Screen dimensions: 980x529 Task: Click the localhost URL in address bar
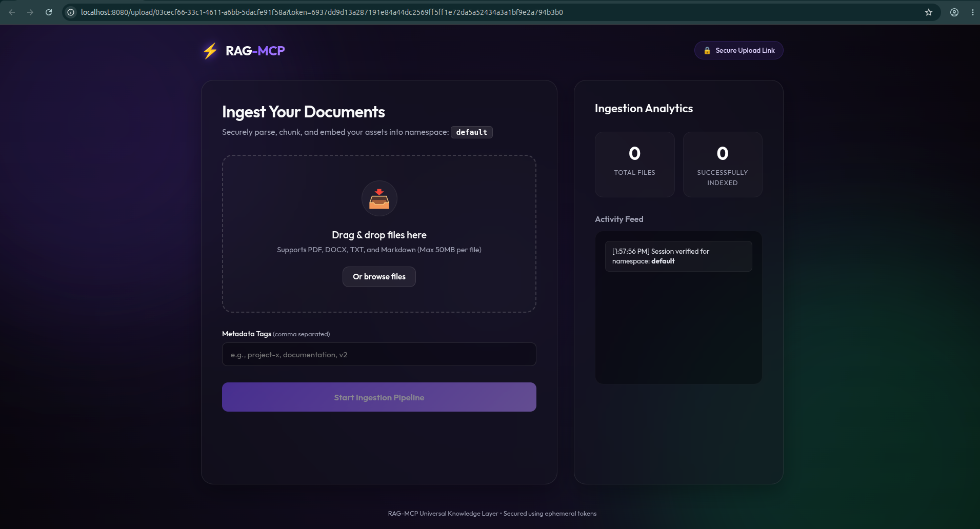click(322, 12)
